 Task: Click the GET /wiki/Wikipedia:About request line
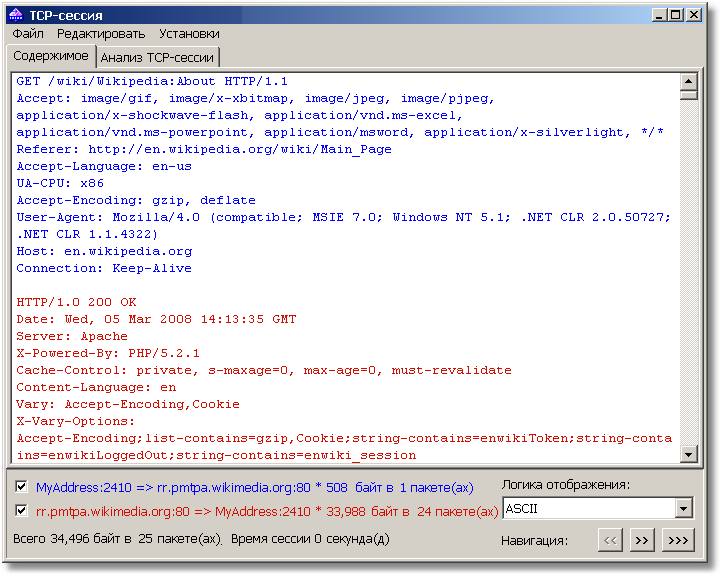point(152,82)
